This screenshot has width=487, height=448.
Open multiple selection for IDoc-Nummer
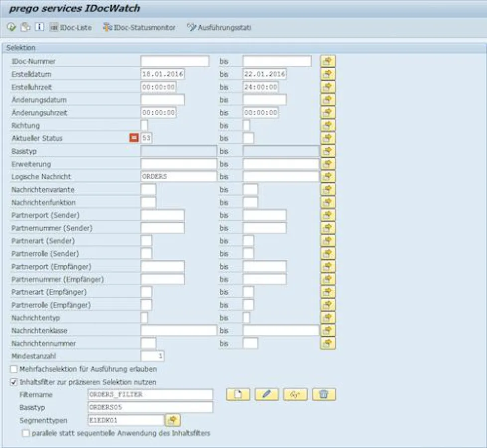click(327, 61)
